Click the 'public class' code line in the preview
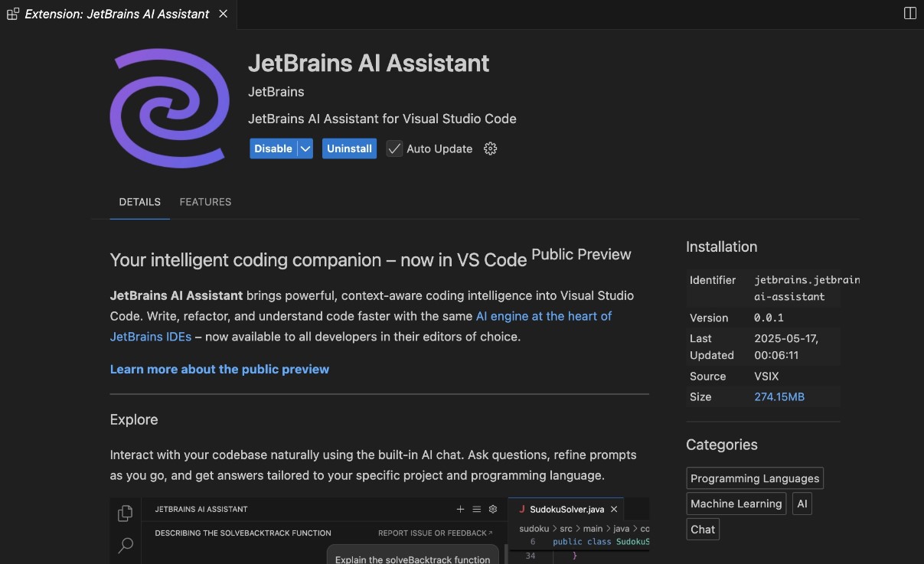The width and height of the screenshot is (924, 564). tap(601, 542)
